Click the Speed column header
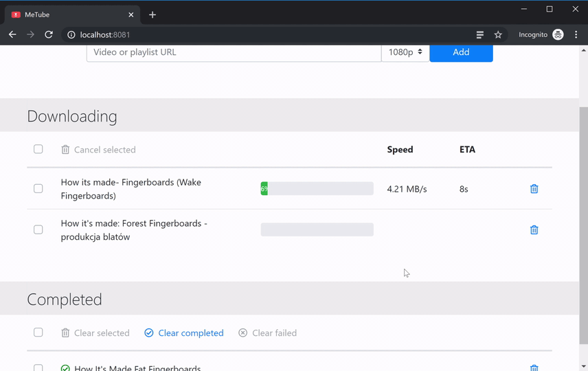This screenshot has height=371, width=588. point(400,149)
